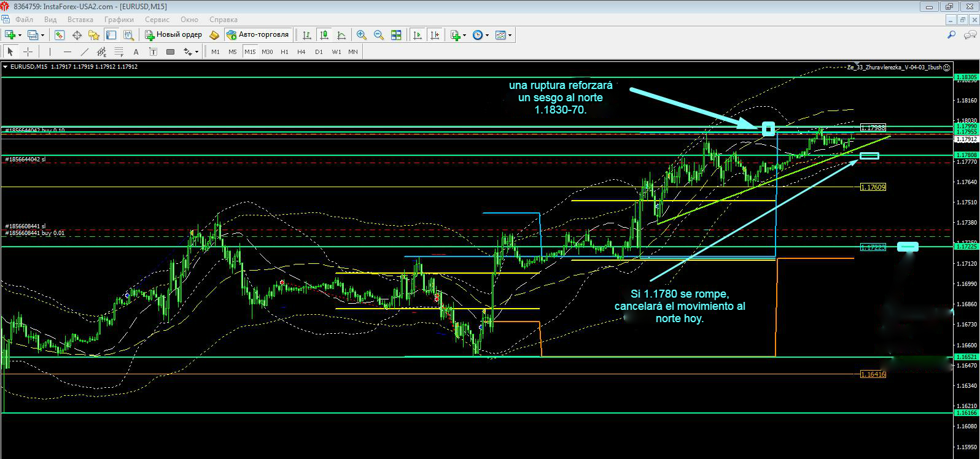The height and width of the screenshot is (459, 980).
Task: Expand indicators dropdown arrow
Action: [465, 35]
